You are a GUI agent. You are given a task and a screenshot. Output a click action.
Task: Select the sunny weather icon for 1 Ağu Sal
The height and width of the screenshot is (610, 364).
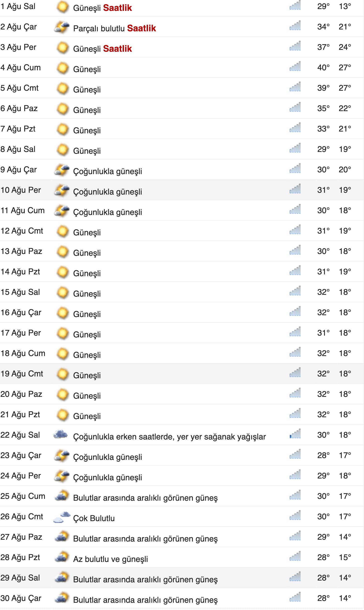[x=62, y=7]
